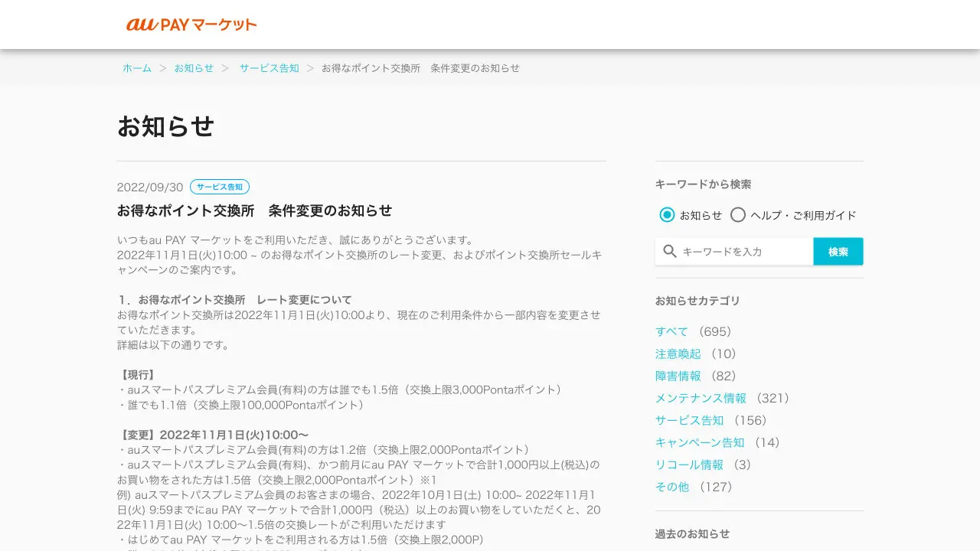The height and width of the screenshot is (551, 980).
Task: Filter by 注意喚起 category
Action: coord(678,354)
